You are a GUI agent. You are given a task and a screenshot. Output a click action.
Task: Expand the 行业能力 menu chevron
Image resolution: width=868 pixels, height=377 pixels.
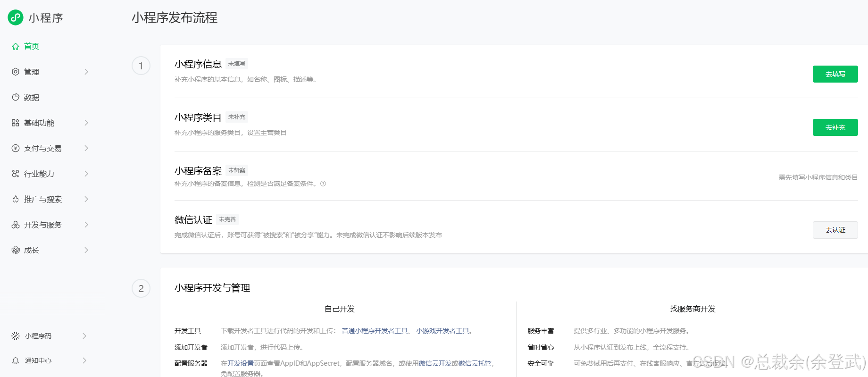86,174
